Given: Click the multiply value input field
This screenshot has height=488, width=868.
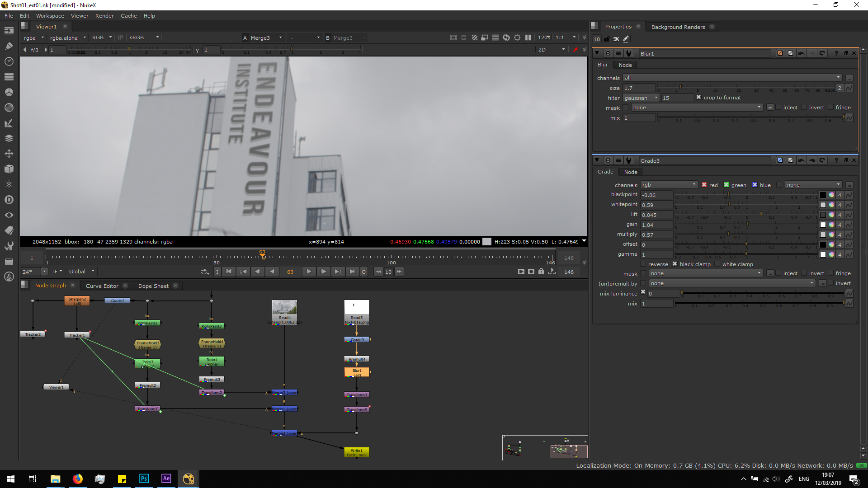Looking at the screenshot, I should (x=656, y=235).
